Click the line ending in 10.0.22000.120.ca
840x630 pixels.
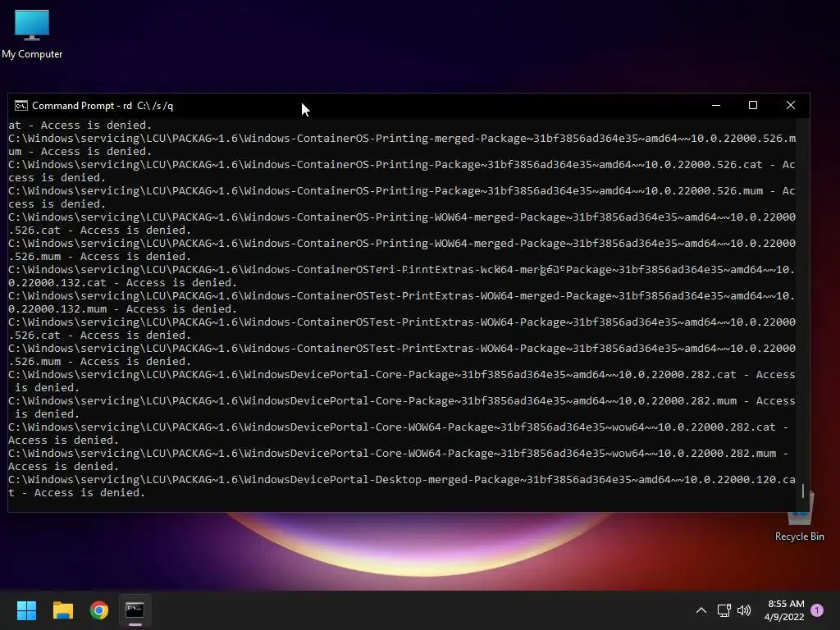click(x=402, y=479)
